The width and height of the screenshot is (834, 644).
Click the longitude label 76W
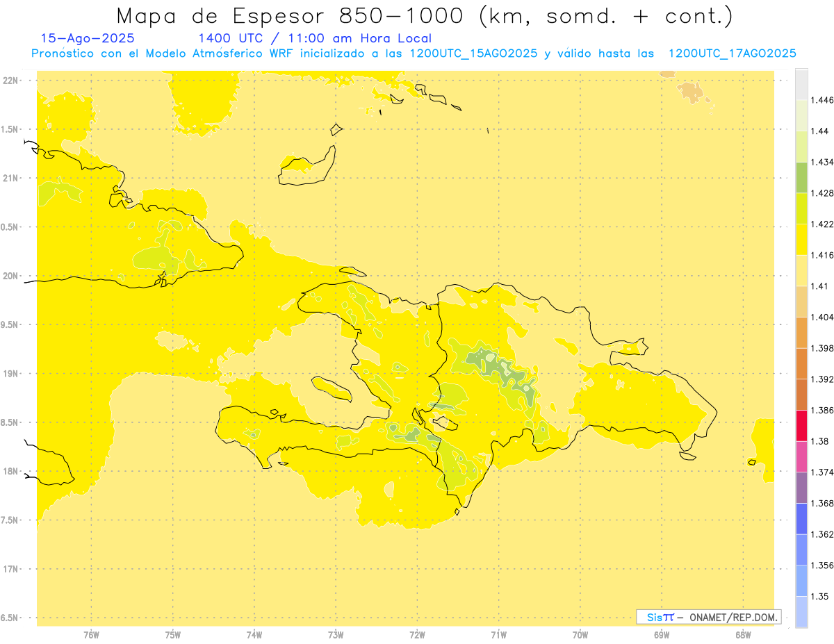[x=91, y=634]
